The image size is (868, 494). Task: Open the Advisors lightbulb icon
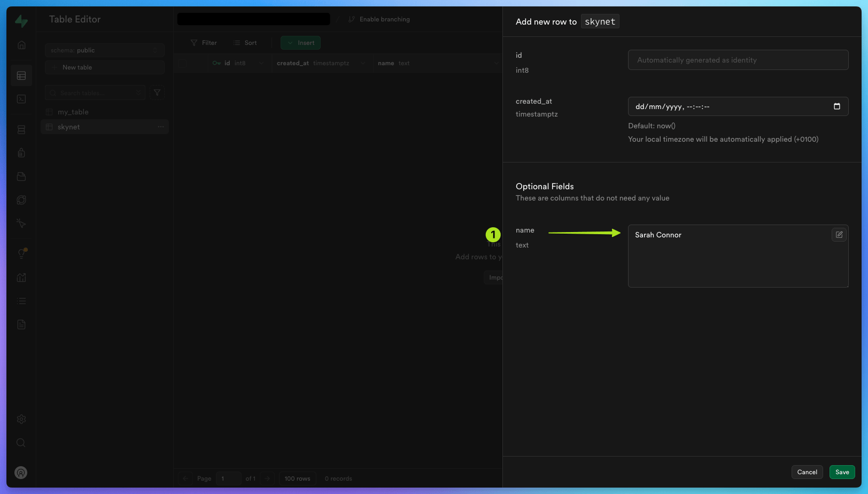pos(21,253)
